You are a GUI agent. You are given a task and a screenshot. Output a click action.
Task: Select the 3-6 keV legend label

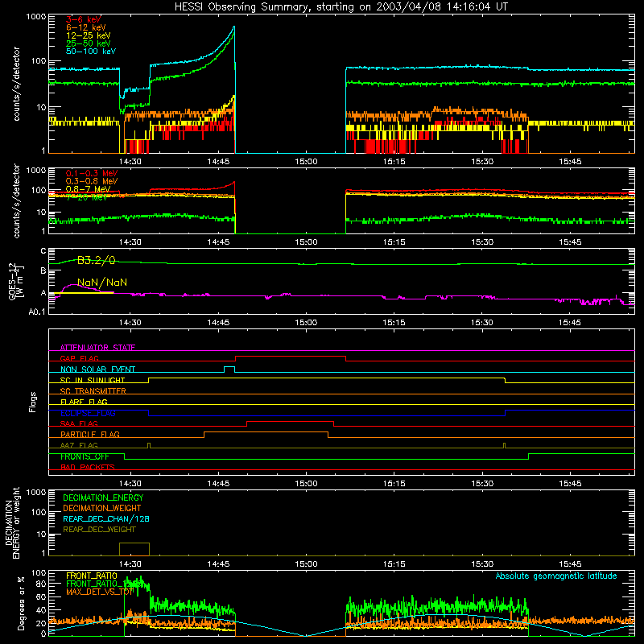tap(84, 19)
